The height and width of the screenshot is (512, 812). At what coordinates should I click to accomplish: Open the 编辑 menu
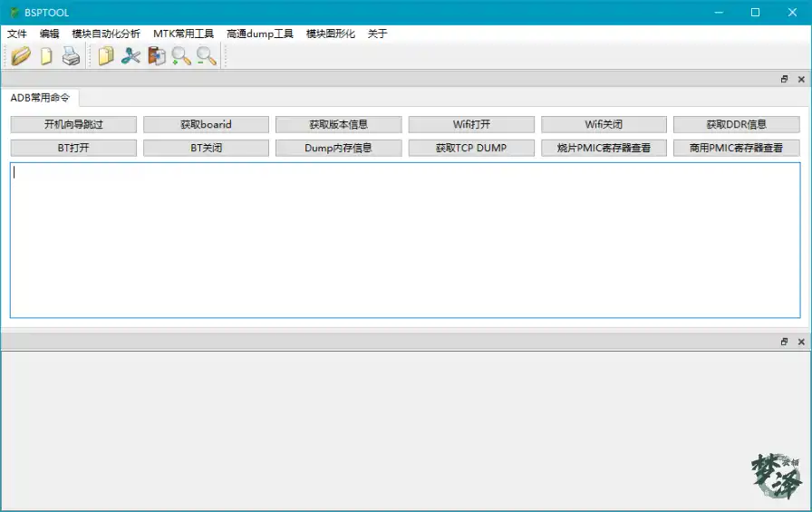49,34
